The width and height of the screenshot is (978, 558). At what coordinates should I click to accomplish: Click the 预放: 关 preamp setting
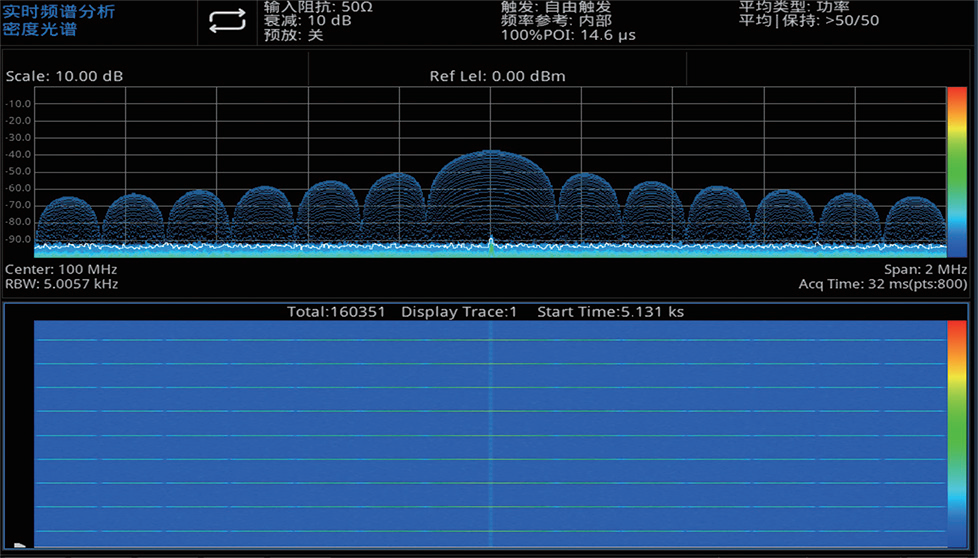293,35
